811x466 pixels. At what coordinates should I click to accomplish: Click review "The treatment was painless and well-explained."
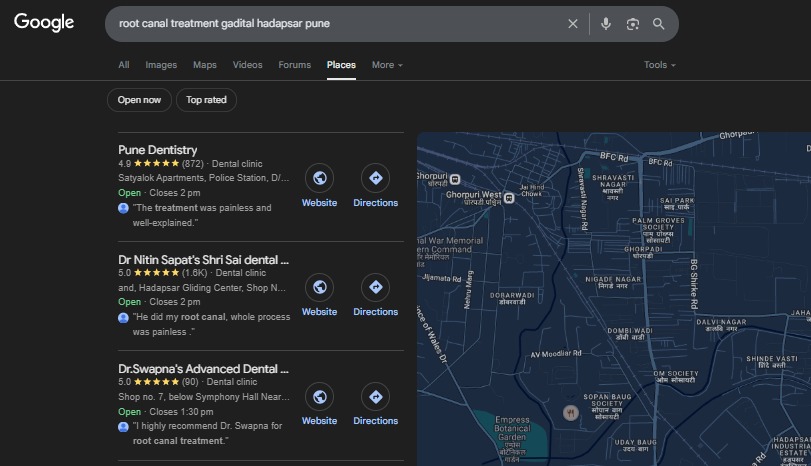pyautogui.click(x=202, y=215)
